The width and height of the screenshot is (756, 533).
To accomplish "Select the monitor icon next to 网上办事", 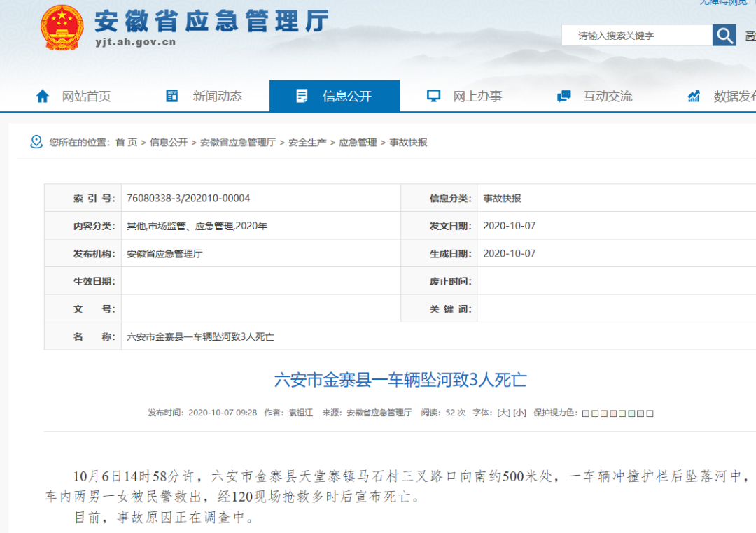I will click(434, 95).
